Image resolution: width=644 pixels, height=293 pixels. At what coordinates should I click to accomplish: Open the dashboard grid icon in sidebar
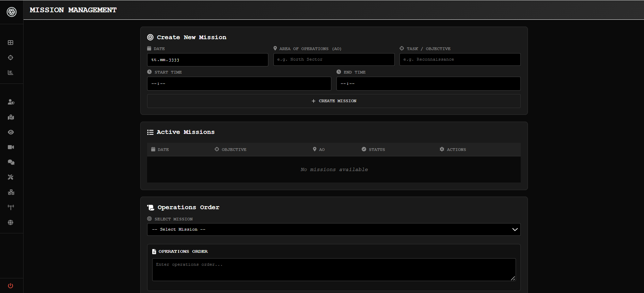tap(11, 43)
